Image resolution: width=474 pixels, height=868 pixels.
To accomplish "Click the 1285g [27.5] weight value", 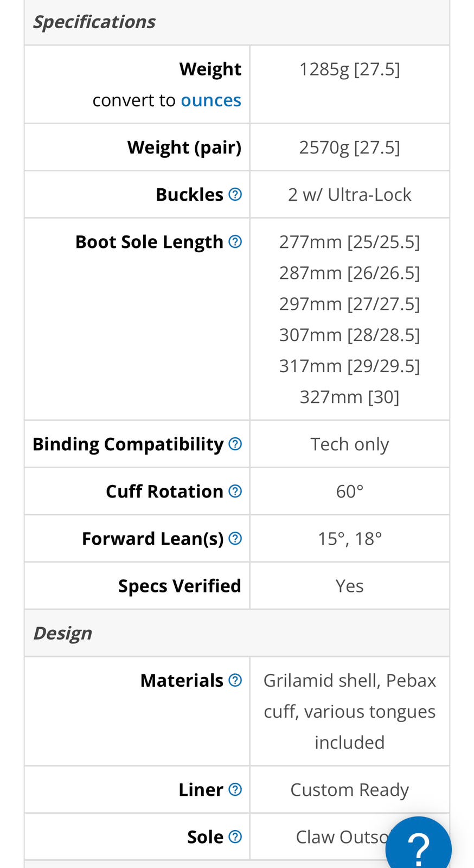I will pyautogui.click(x=349, y=69).
